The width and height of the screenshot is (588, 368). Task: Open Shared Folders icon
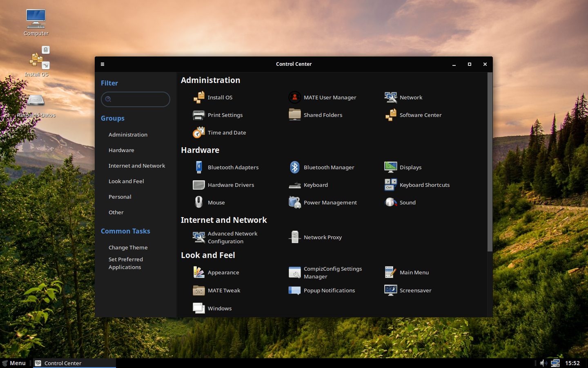tap(295, 115)
